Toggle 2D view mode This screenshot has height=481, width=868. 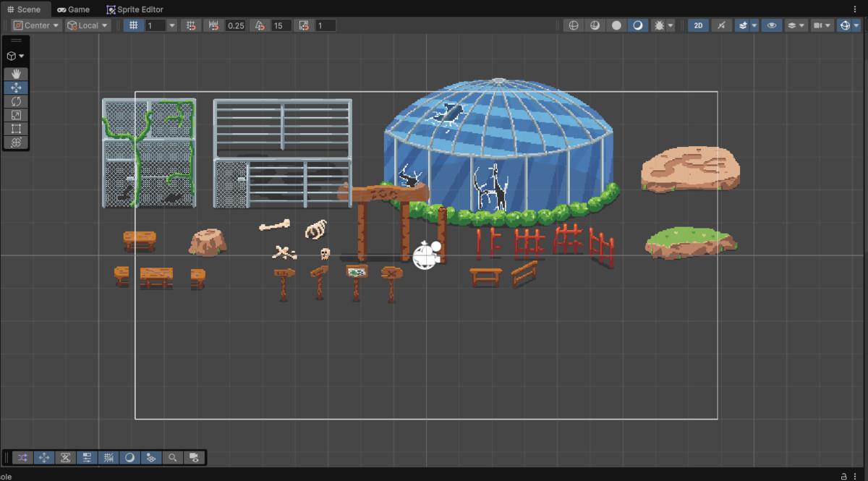coord(698,25)
